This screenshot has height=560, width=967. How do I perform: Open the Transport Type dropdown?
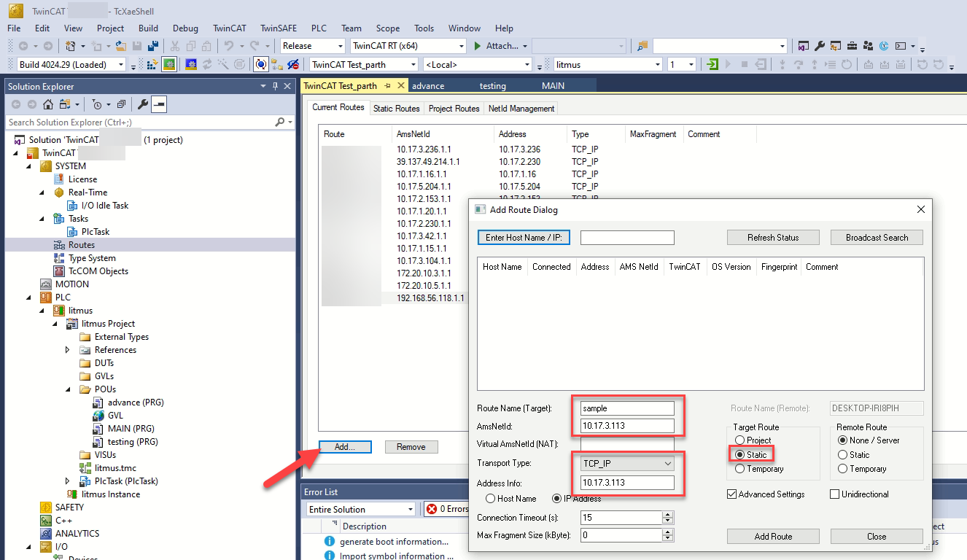[627, 463]
